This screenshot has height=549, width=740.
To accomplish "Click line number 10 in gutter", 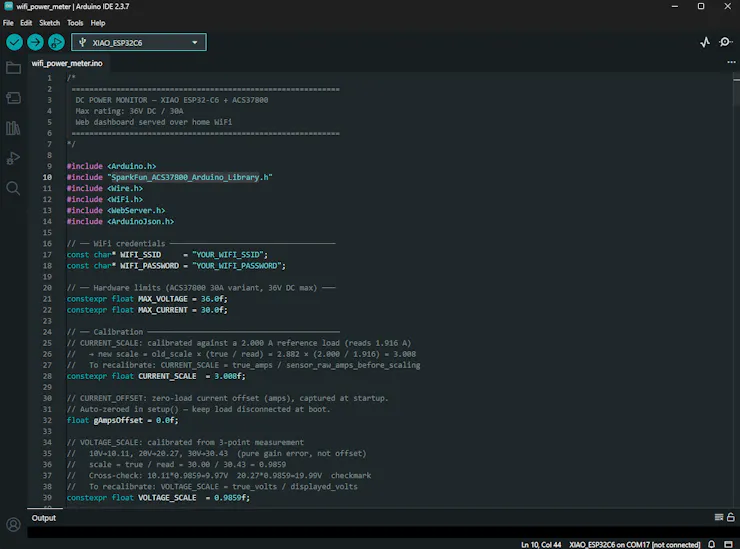I will [x=47, y=177].
